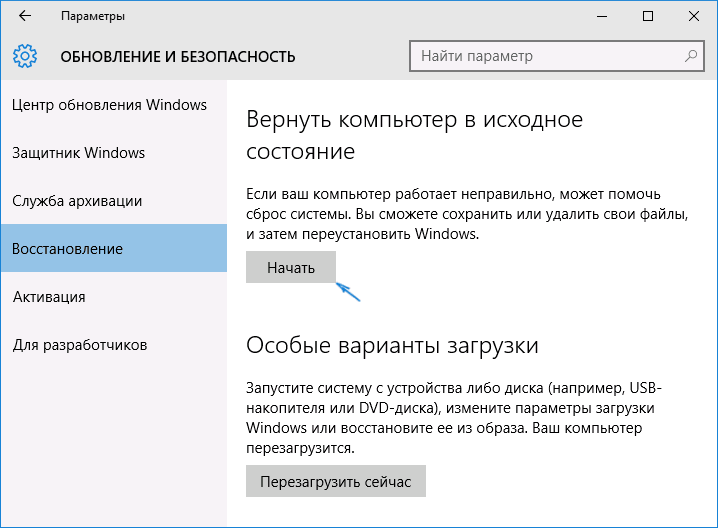
Task: Click title "ОБНОВЛЕНИЕ И БЕЗОПАСНОСТЬ"
Action: (178, 57)
